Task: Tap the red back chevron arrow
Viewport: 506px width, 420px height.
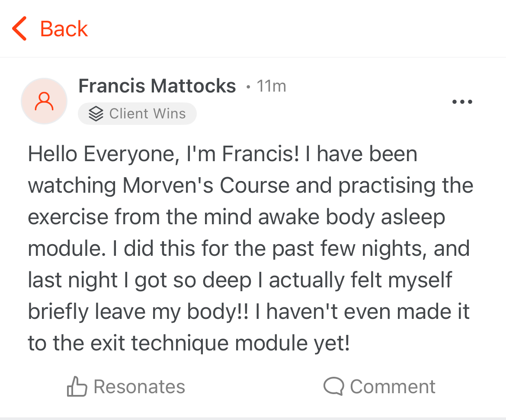Action: point(19,29)
